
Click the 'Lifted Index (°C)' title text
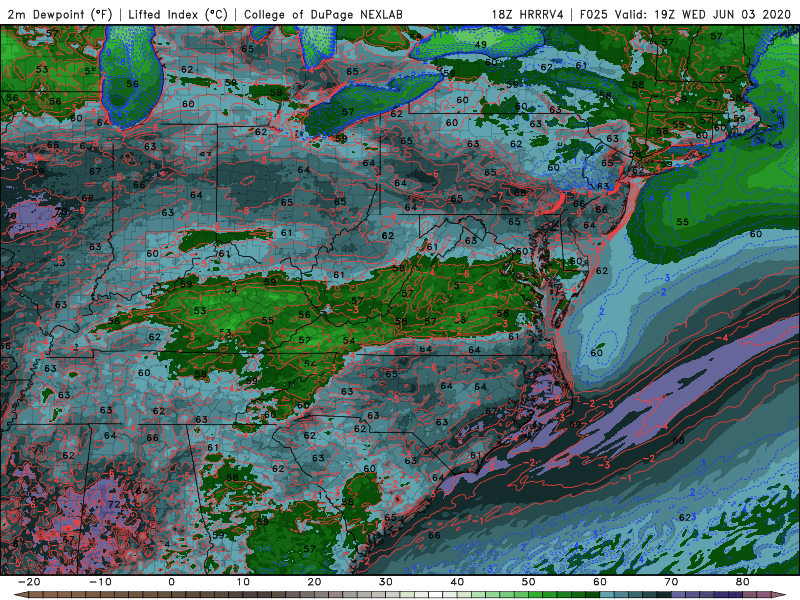[x=178, y=14]
